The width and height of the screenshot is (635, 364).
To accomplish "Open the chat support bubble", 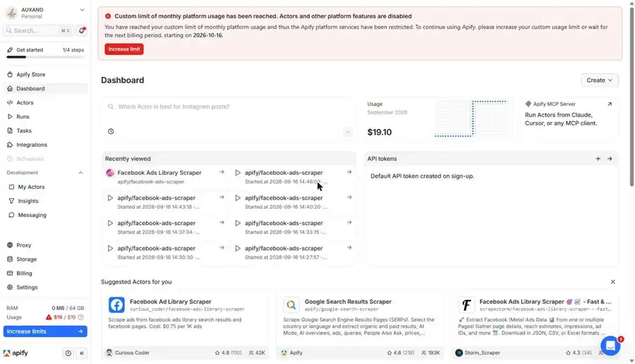I will [610, 346].
